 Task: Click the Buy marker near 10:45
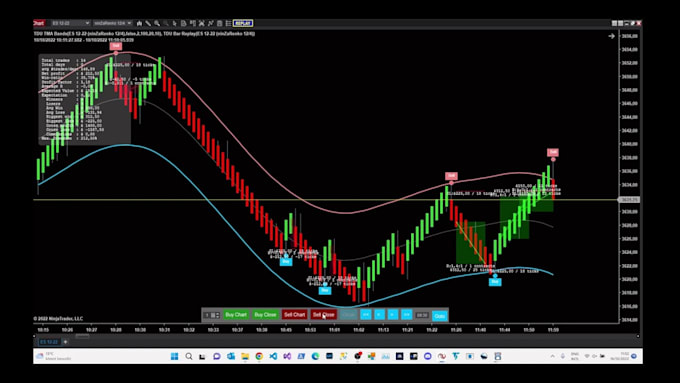286,262
